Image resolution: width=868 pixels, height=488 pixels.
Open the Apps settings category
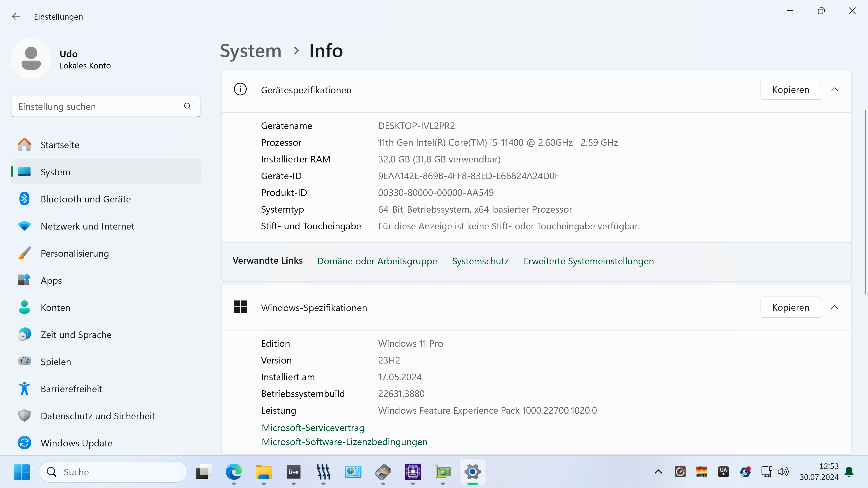(51, 280)
